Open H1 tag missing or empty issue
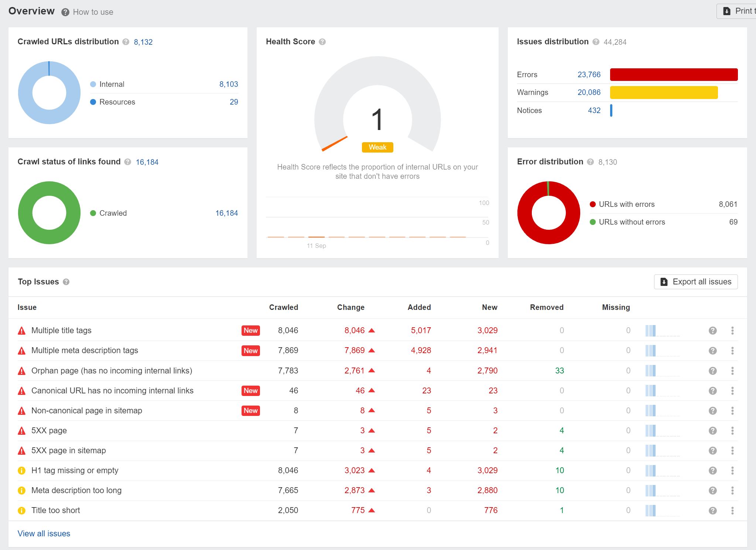This screenshot has width=756, height=550. 75,471
